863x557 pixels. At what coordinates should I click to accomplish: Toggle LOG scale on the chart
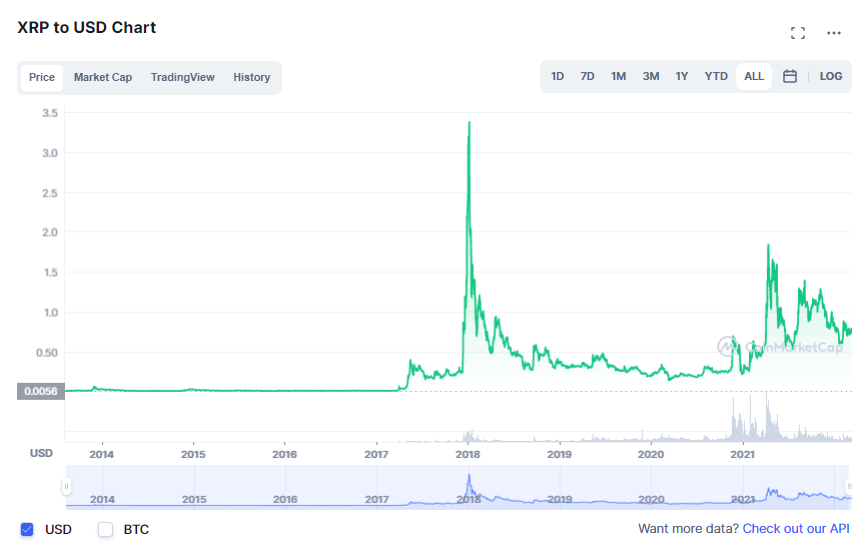coord(831,77)
